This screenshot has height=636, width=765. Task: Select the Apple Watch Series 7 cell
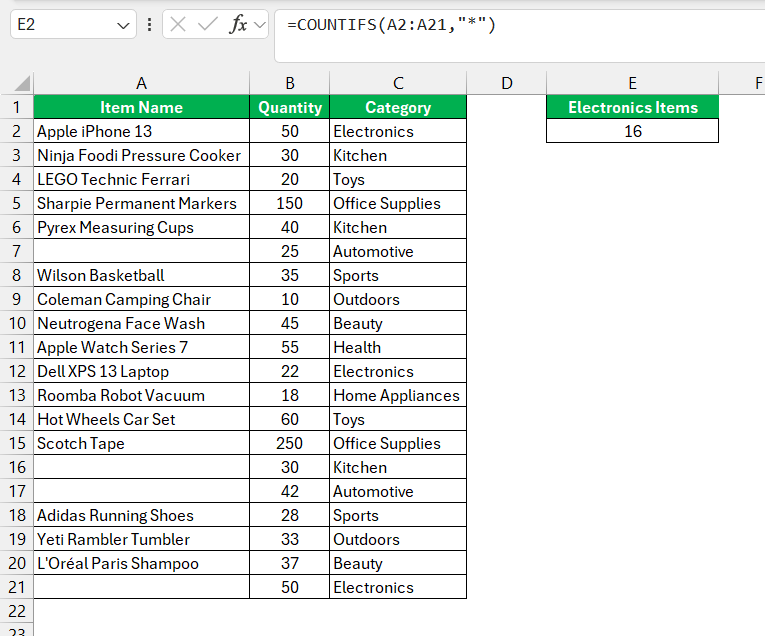141,347
